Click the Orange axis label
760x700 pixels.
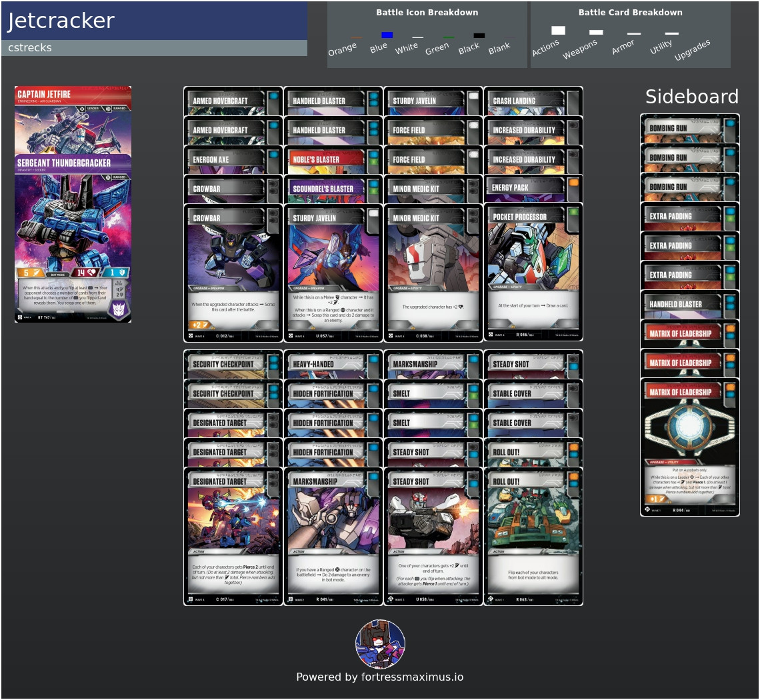point(342,49)
